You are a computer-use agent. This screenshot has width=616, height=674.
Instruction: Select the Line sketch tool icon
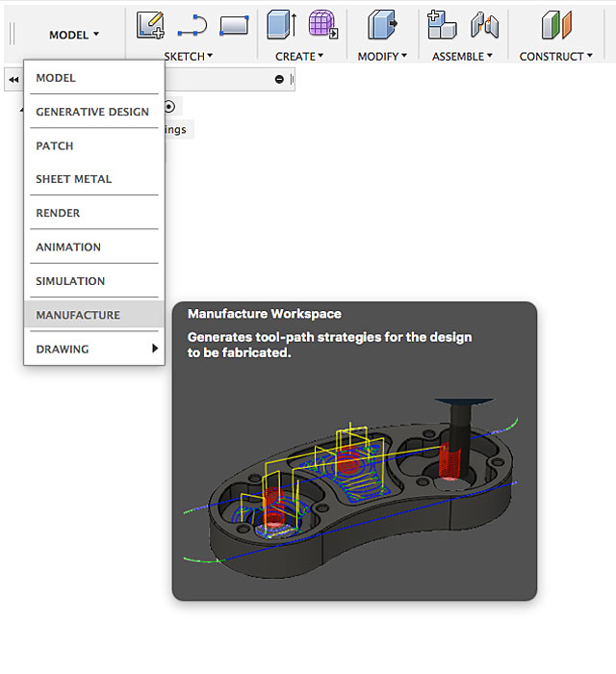click(x=192, y=25)
